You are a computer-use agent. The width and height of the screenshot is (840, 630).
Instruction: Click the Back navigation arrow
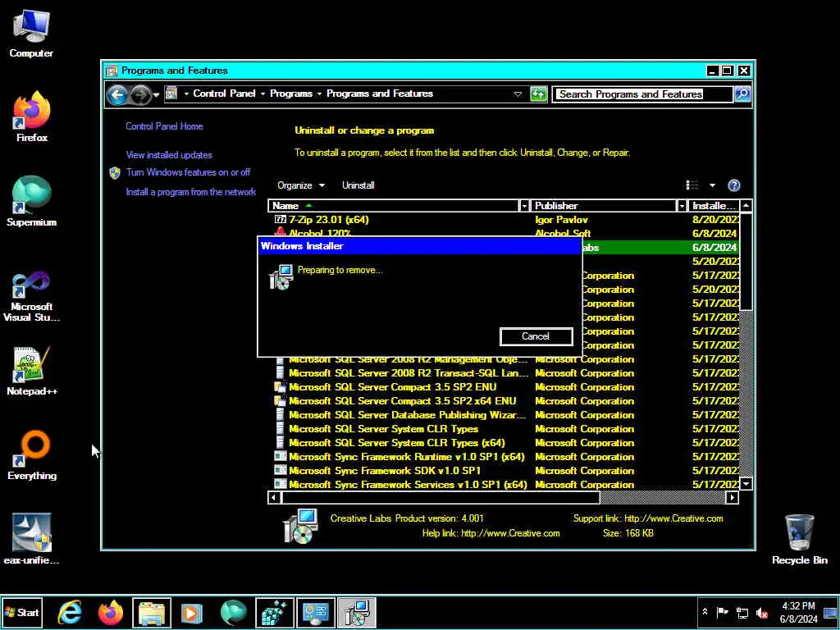(116, 95)
